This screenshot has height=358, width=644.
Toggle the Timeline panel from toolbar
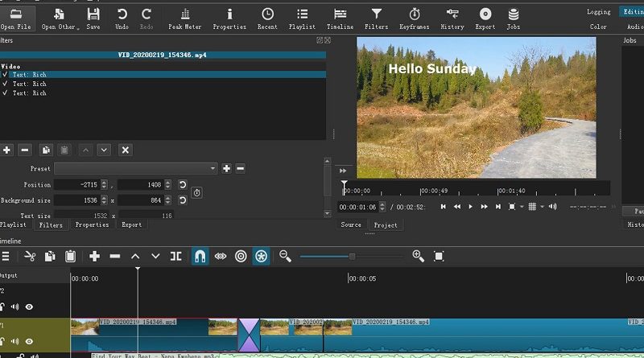click(x=340, y=19)
